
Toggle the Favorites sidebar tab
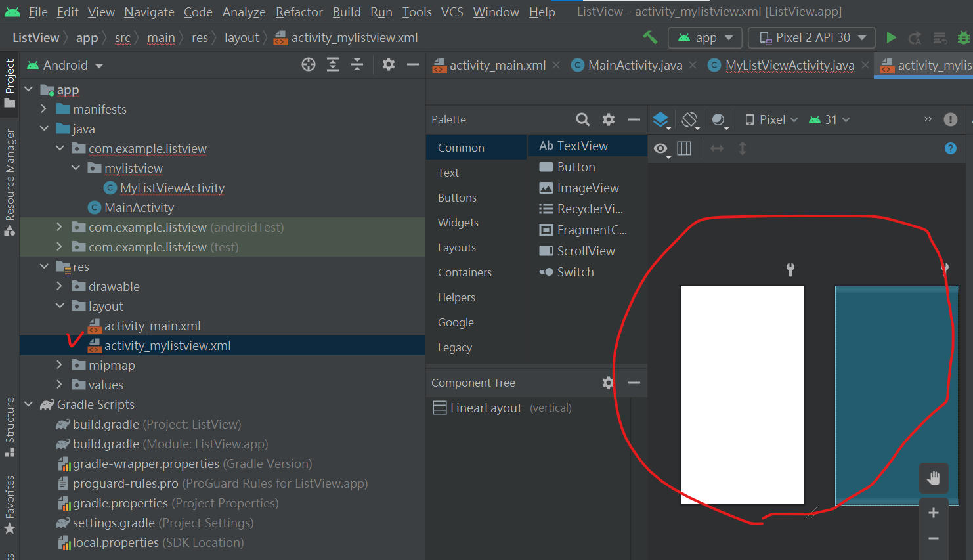[x=9, y=504]
